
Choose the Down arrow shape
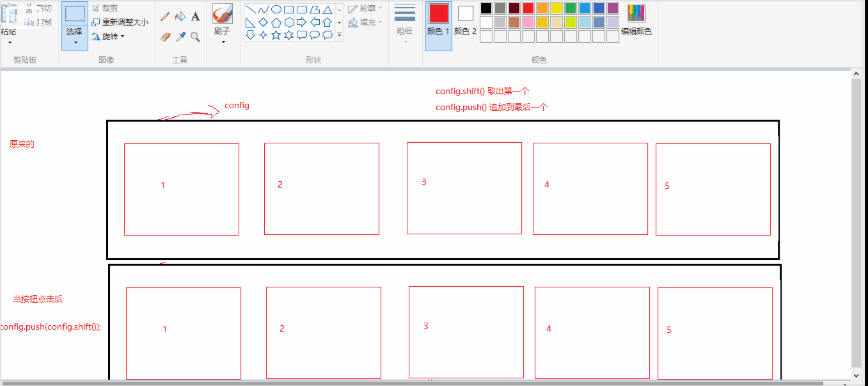point(251,35)
